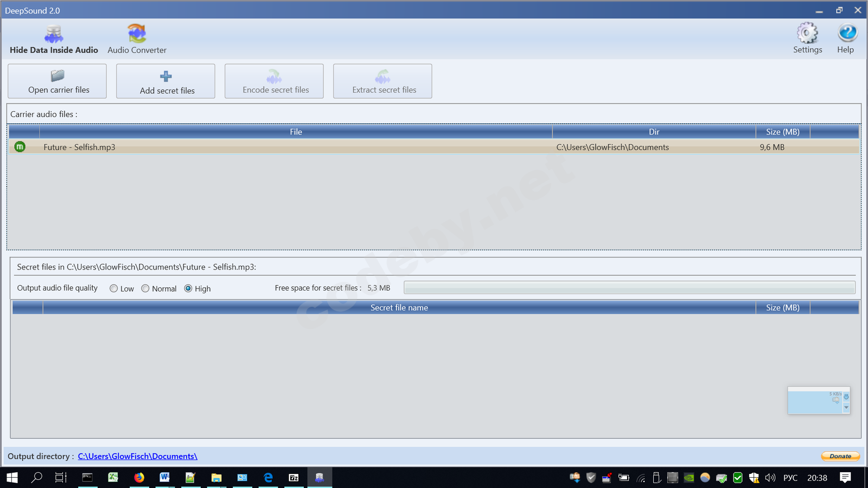Click the download arrow in speed widget
Screen dimensions: 868x488
coord(846,397)
